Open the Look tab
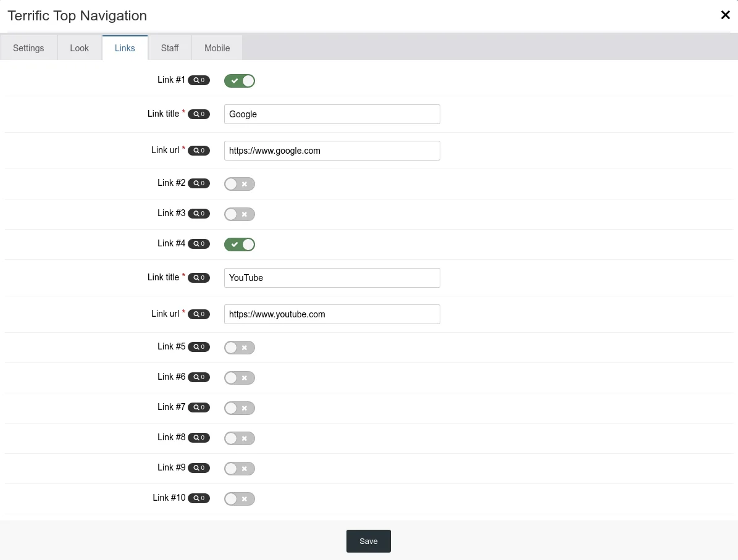Image resolution: width=738 pixels, height=560 pixels. click(x=80, y=48)
